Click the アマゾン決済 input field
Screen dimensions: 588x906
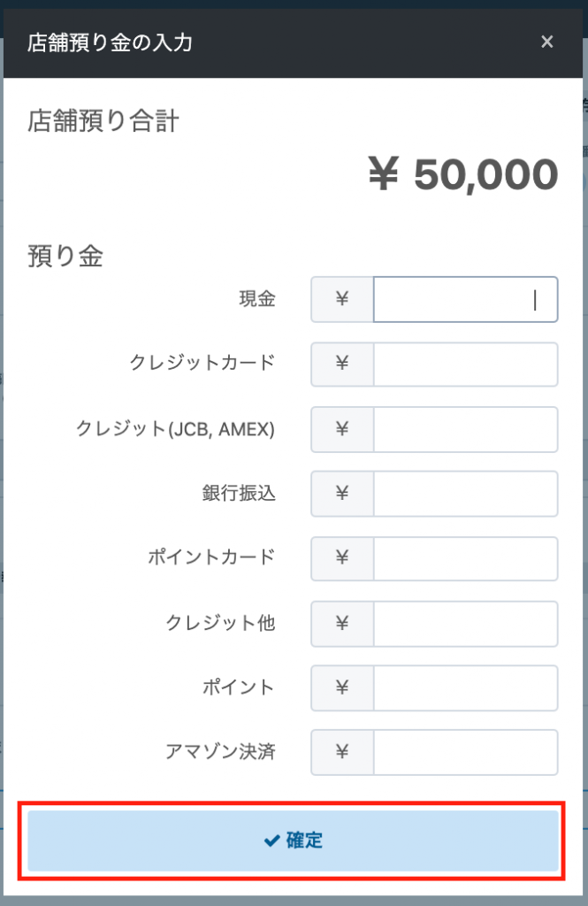click(465, 752)
